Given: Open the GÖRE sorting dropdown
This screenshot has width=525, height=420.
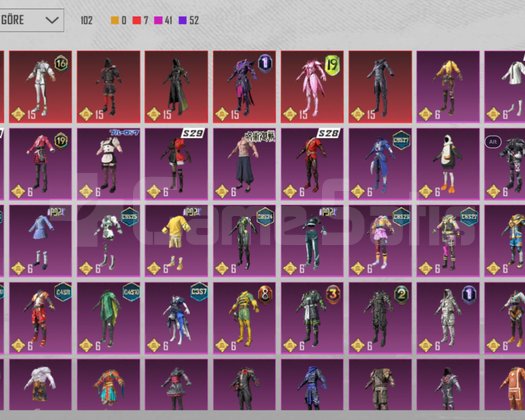Looking at the screenshot, I should point(31,20).
